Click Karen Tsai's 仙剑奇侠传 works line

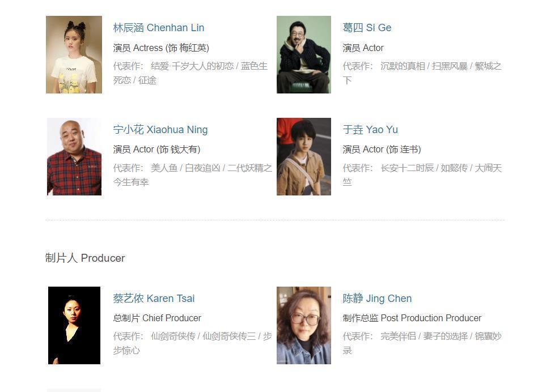[193, 343]
